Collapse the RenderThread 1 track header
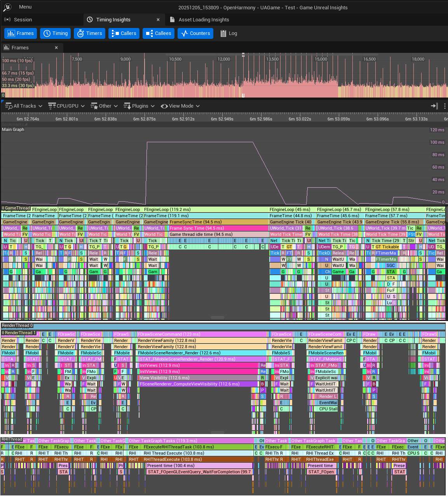Image resolution: width=448 pixels, height=497 pixels. click(x=19, y=333)
